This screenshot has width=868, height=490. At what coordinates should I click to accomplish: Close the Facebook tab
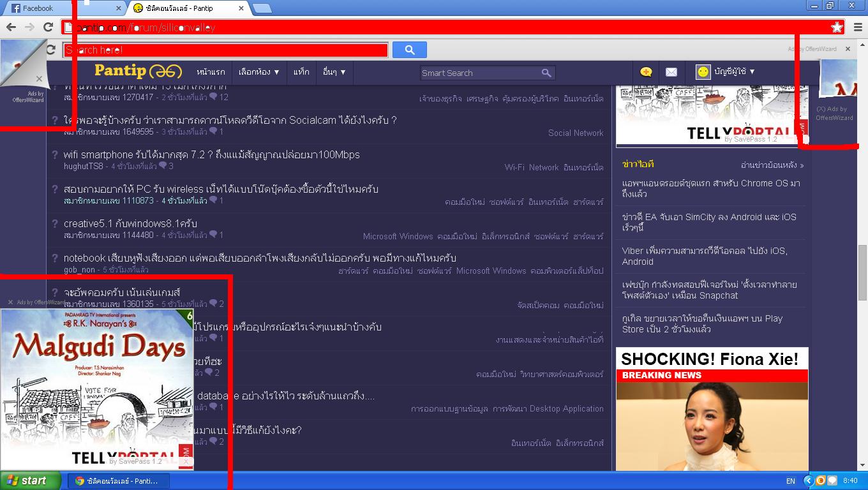[x=119, y=8]
